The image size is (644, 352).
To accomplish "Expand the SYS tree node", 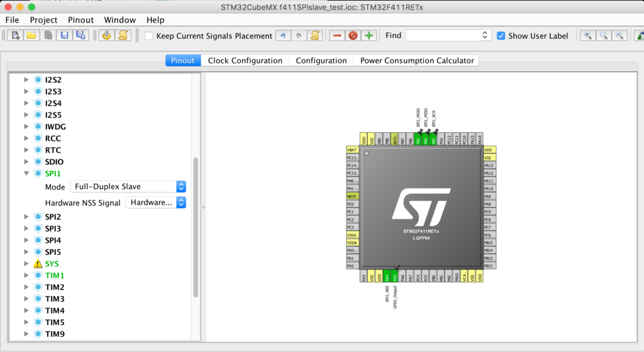I will point(26,264).
